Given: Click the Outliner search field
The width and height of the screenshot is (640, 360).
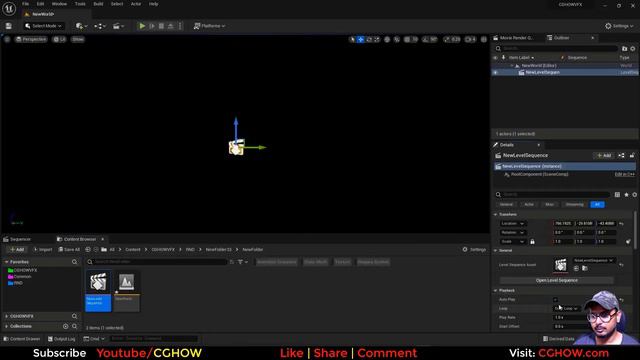Looking at the screenshot, I should click(x=556, y=49).
